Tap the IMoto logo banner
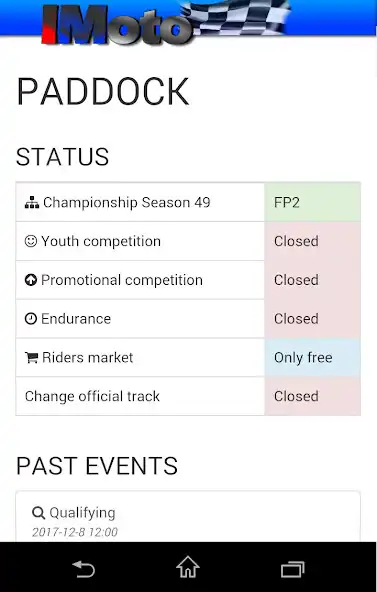Viewport: 377px width, 592px height. pos(166,22)
